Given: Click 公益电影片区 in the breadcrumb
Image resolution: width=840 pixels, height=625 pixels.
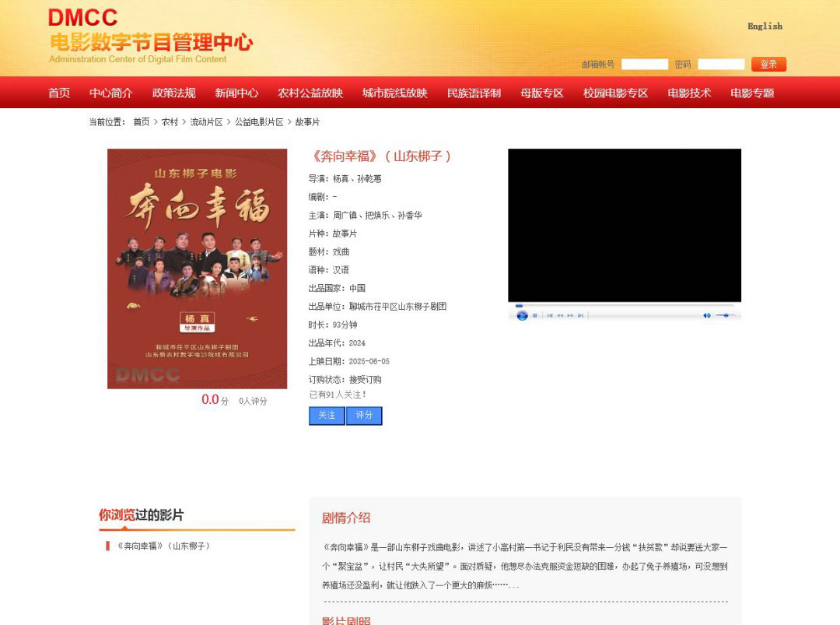Looking at the screenshot, I should (x=259, y=122).
